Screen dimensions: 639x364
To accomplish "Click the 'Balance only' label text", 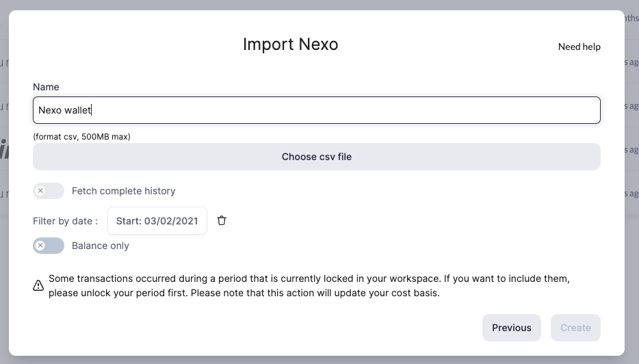I will (101, 246).
